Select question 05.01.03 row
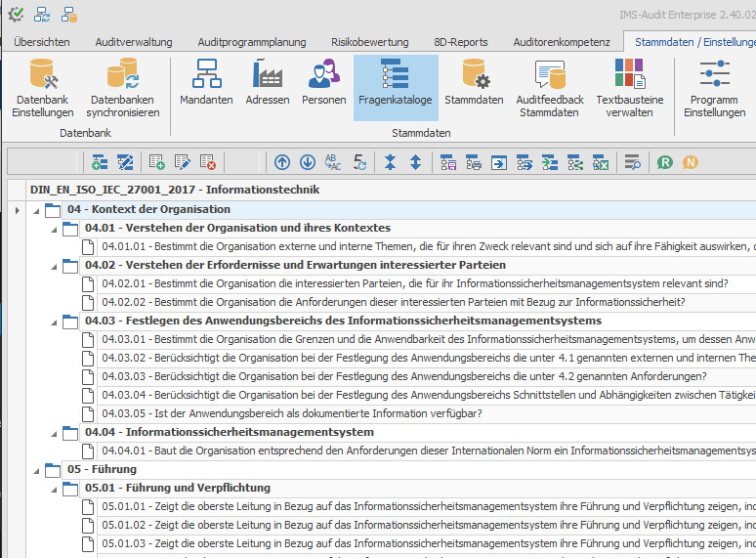The width and height of the screenshot is (756, 558). (427, 543)
